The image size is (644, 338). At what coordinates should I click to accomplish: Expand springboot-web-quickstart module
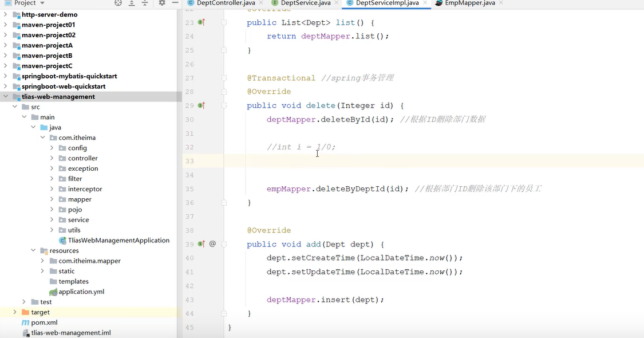pos(5,87)
